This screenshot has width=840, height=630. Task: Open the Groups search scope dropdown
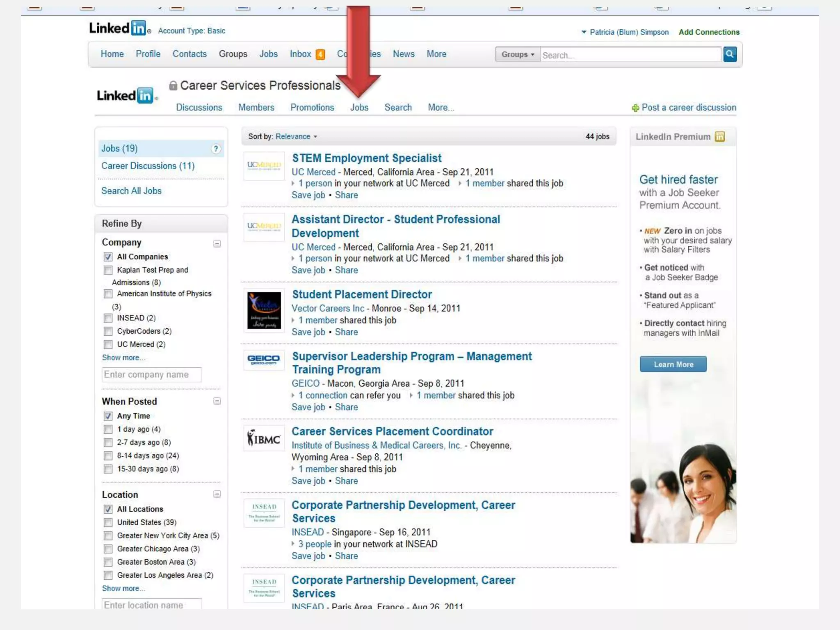[518, 54]
